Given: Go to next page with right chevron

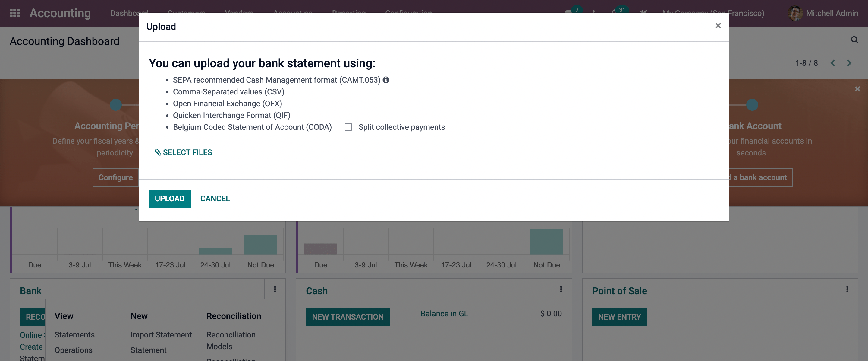Looking at the screenshot, I should 849,63.
